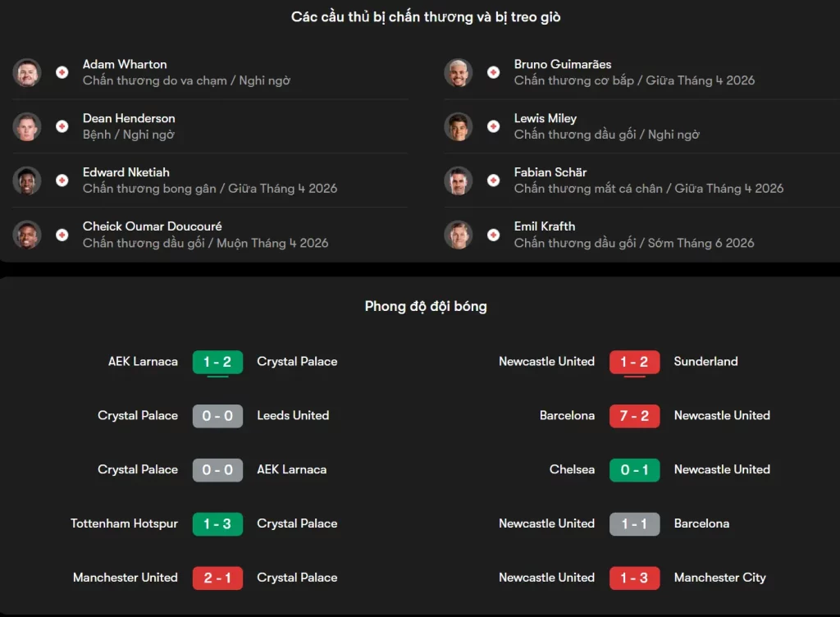
Task: Click Bruno Guimarães's avatar picture
Action: click(458, 72)
